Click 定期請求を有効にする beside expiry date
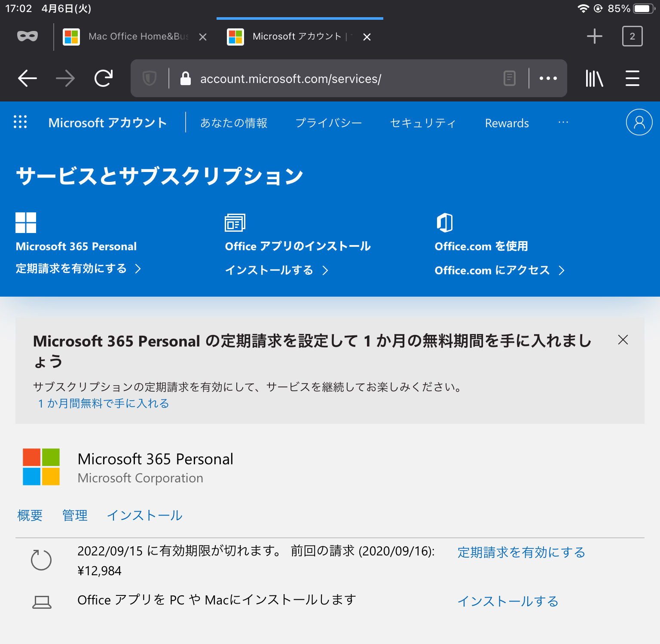The width and height of the screenshot is (660, 644). [521, 552]
